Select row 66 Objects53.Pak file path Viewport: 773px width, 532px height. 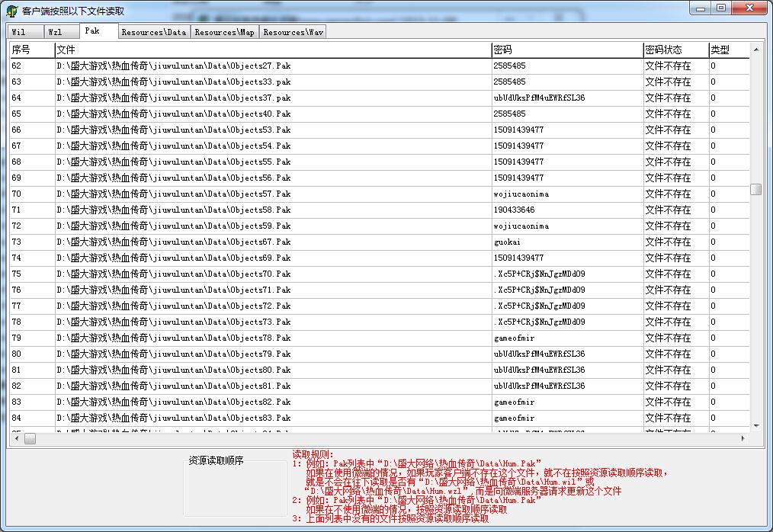pos(174,130)
